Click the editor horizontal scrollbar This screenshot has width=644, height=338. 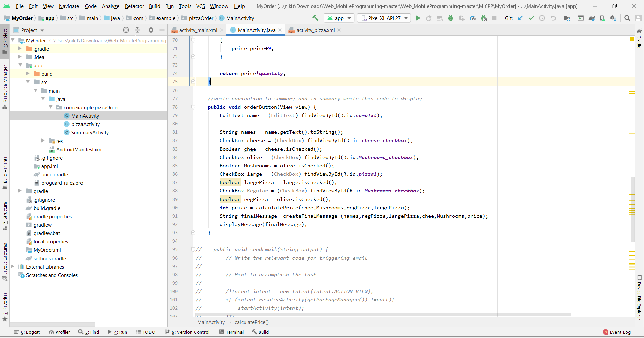383,315
